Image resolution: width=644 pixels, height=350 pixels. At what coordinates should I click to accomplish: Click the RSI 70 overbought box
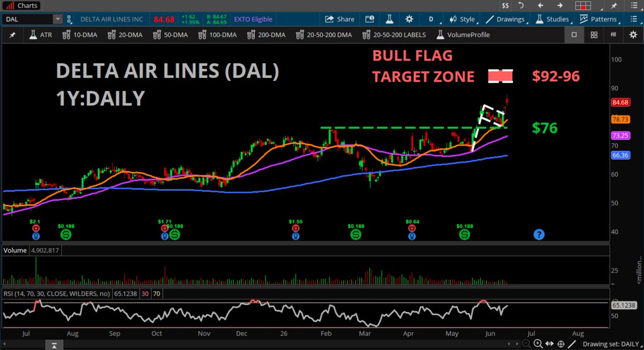tap(157, 294)
